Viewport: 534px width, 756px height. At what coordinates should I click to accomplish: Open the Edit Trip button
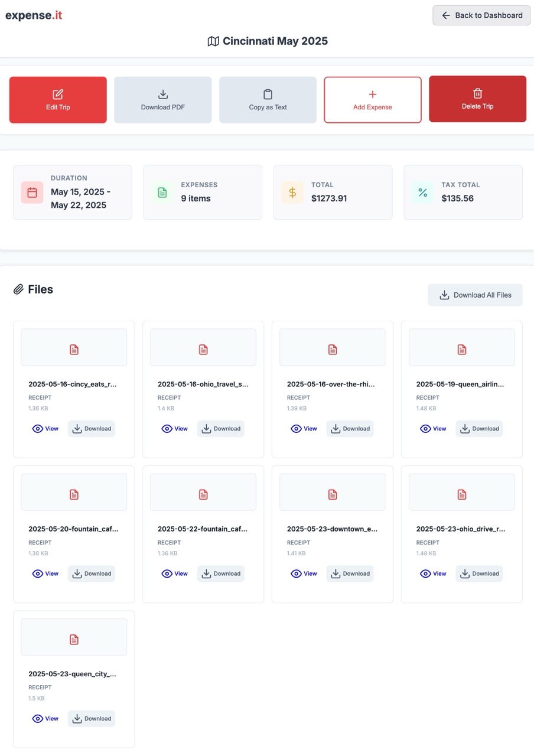58,100
